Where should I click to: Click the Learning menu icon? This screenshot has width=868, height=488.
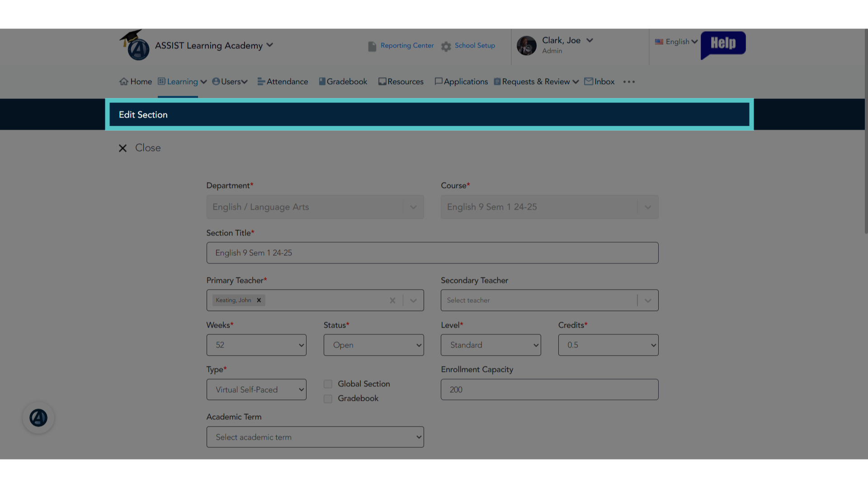coord(161,81)
